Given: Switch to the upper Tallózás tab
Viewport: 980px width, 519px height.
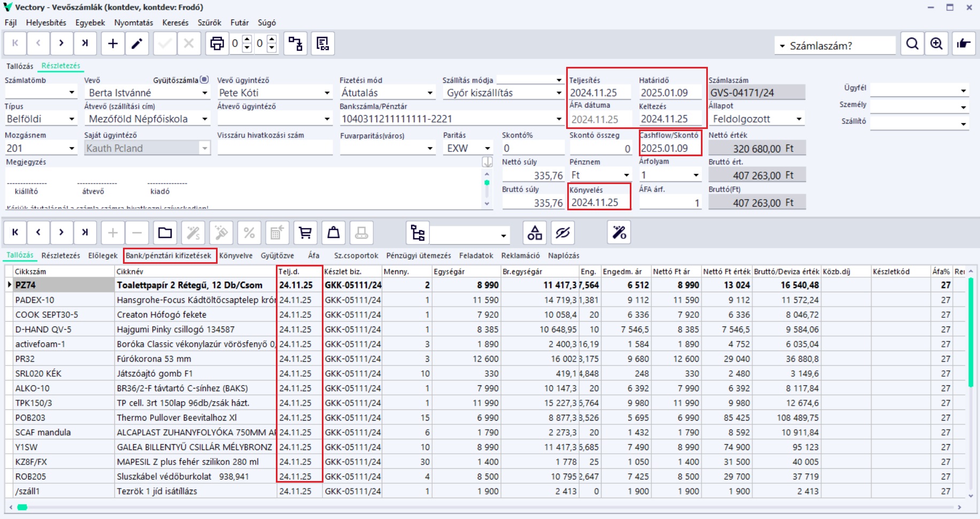Looking at the screenshot, I should [20, 66].
